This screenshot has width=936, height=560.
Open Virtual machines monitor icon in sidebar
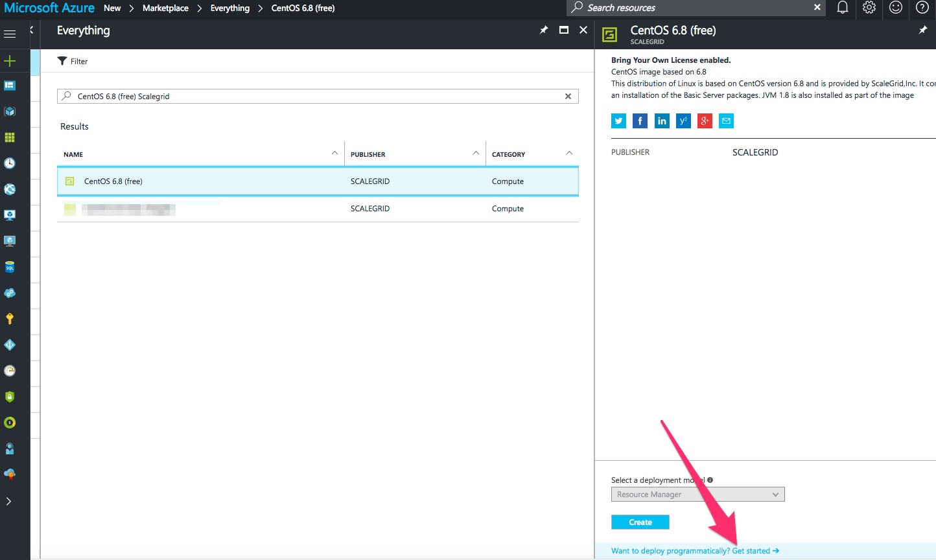point(10,241)
